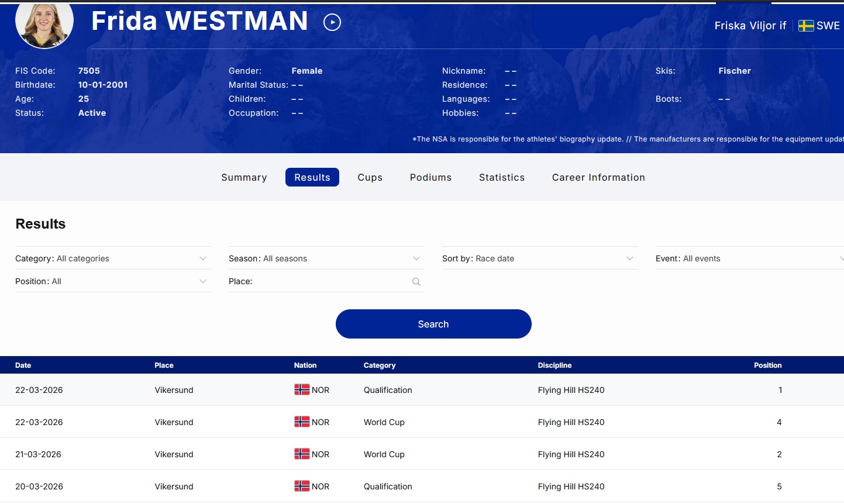Viewport: 844px width, 504px height.
Task: Click position 5 in the 20-03-2026 row
Action: pos(779,486)
